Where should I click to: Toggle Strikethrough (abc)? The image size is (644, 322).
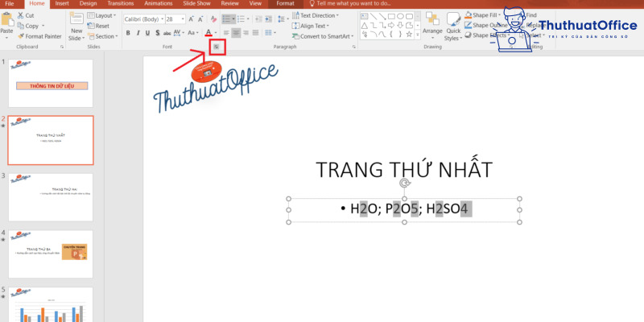(x=167, y=33)
